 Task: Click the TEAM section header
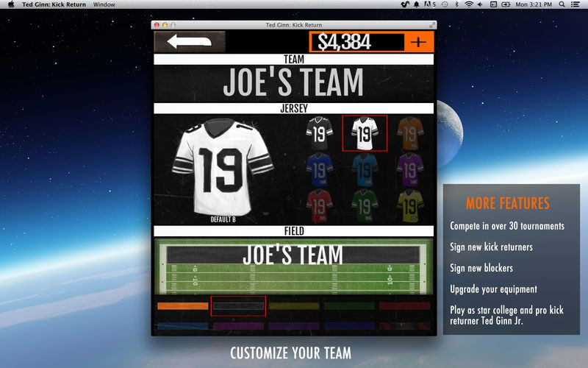click(293, 60)
